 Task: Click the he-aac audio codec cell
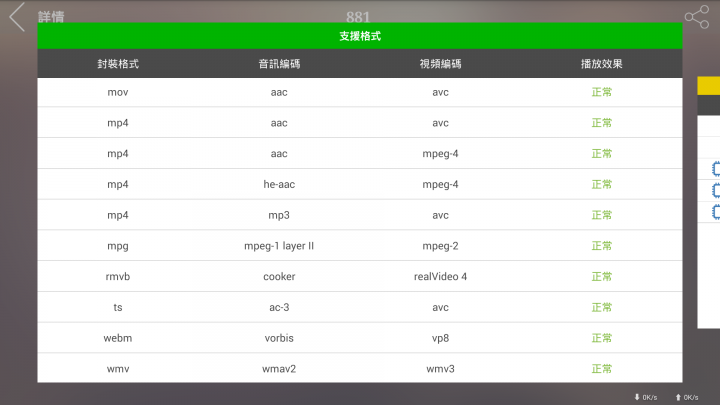(x=279, y=185)
